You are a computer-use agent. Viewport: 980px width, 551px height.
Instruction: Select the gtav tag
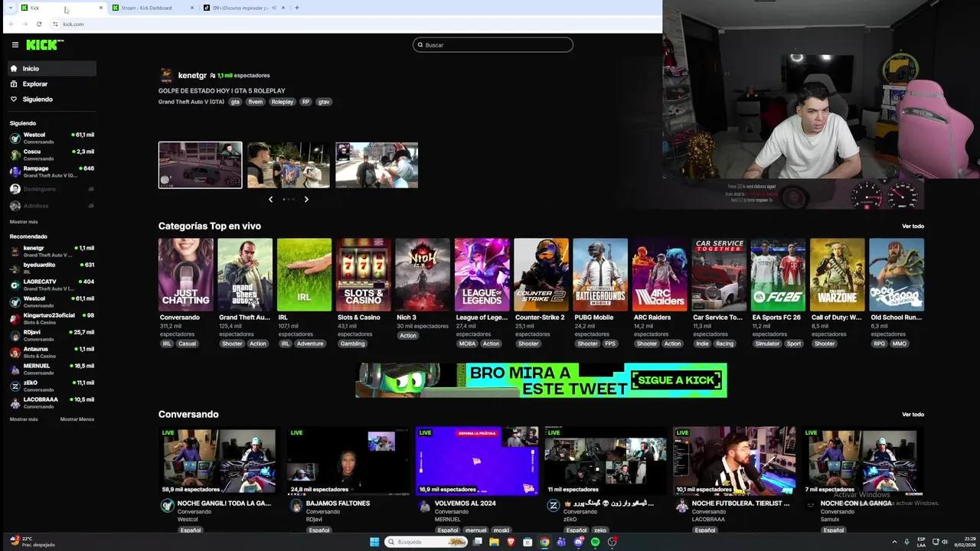pyautogui.click(x=324, y=102)
